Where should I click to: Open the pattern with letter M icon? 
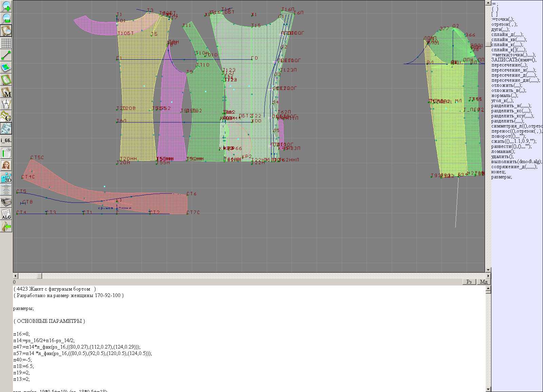click(x=6, y=92)
